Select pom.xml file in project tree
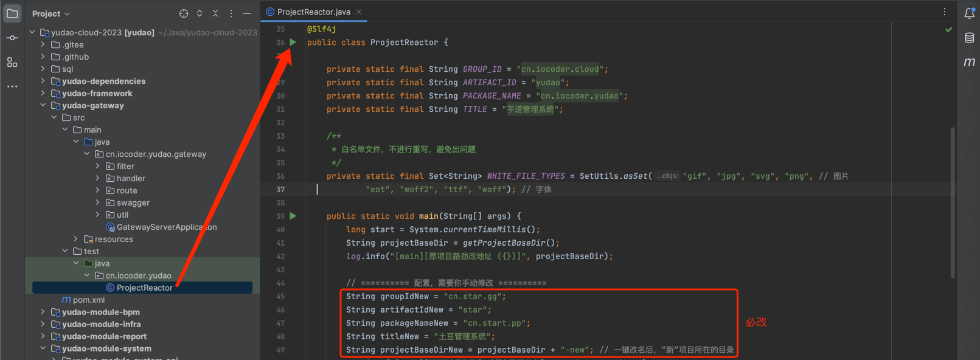The height and width of the screenshot is (360, 980). point(88,300)
